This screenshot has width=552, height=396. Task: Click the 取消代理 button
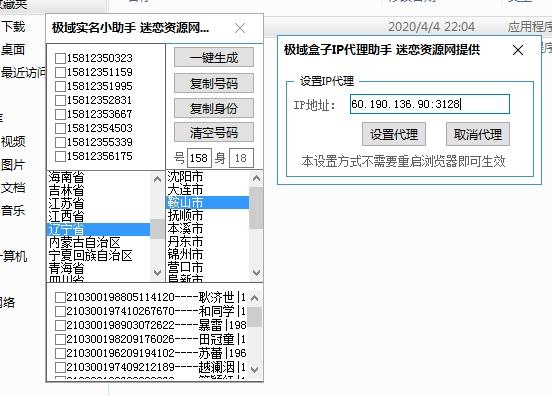[x=478, y=134]
